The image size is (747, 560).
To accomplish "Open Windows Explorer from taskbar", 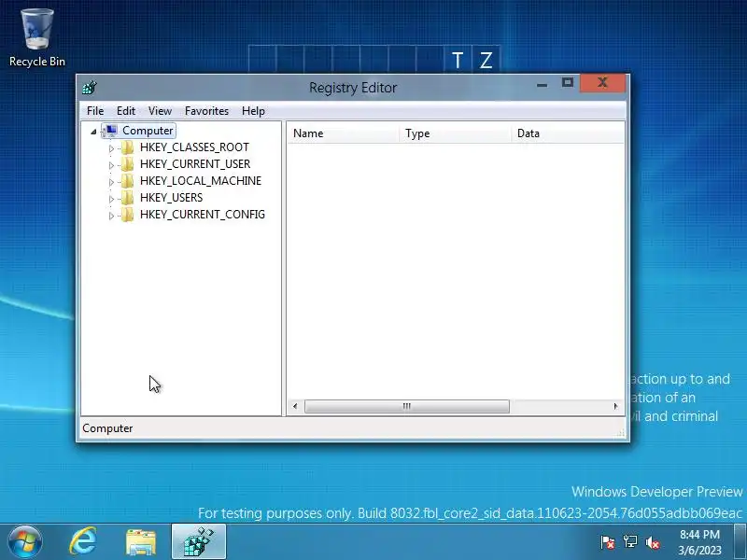I will point(141,542).
